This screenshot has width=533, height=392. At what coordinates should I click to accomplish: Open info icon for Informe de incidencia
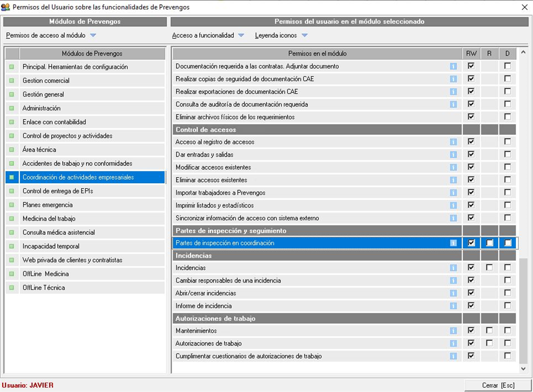point(453,306)
